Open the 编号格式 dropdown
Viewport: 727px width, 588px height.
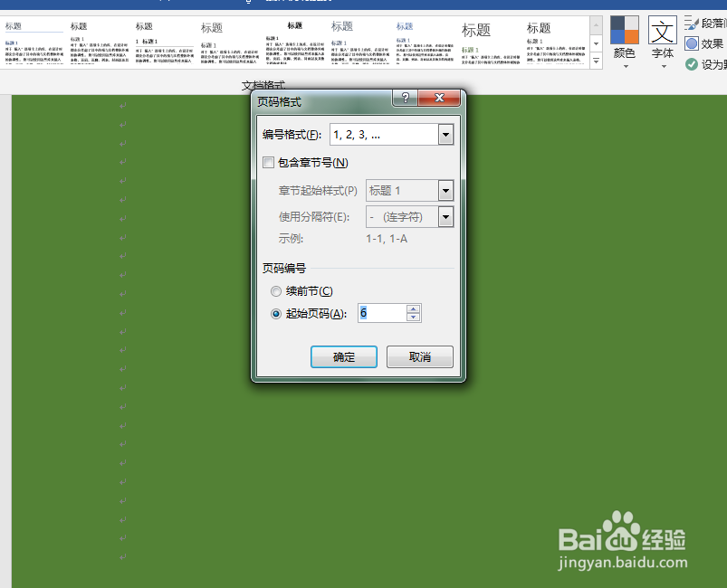click(445, 134)
